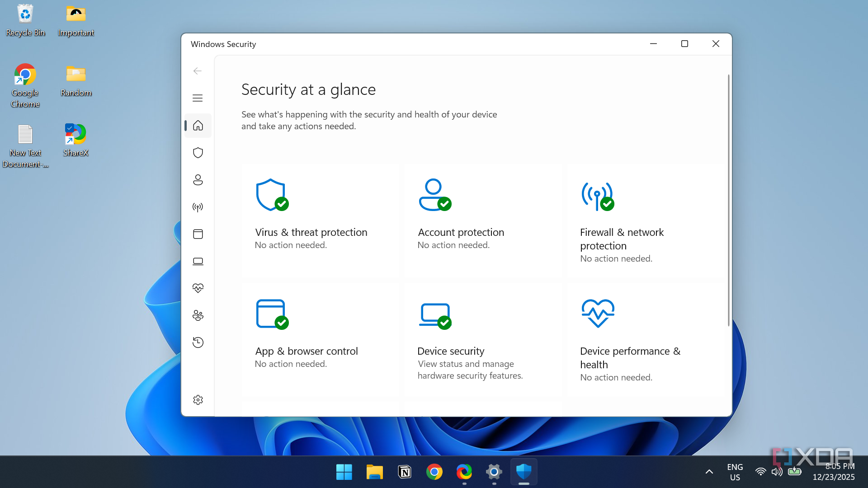Select the Random folder on desktop
Image resolution: width=868 pixels, height=488 pixels.
[x=76, y=80]
